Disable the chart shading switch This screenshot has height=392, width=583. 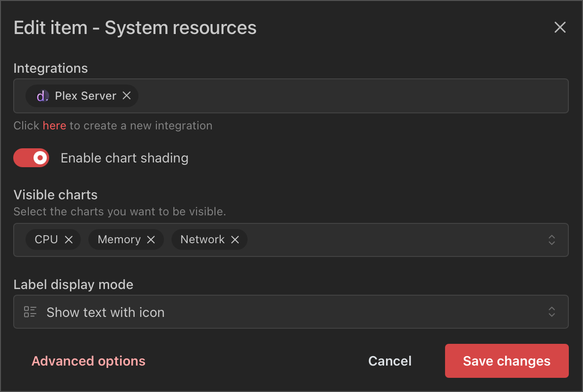[x=31, y=158]
